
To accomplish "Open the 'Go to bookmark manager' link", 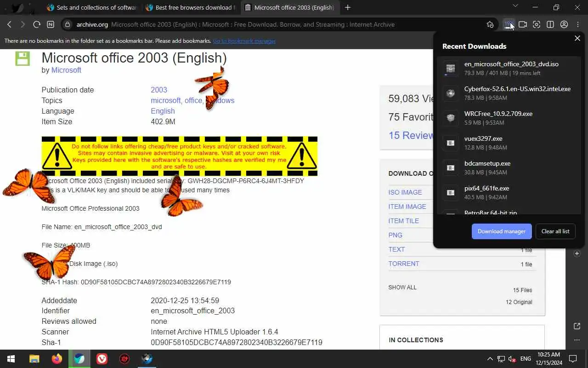I will coord(244,41).
